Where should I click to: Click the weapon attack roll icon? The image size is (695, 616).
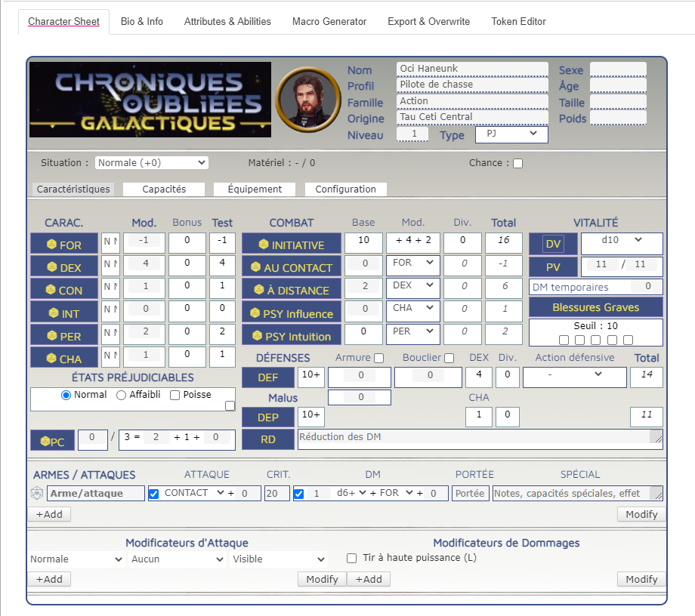37,494
